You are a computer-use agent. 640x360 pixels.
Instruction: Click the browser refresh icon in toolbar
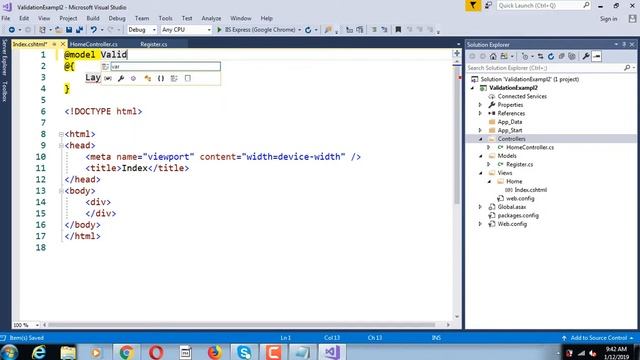[308, 30]
